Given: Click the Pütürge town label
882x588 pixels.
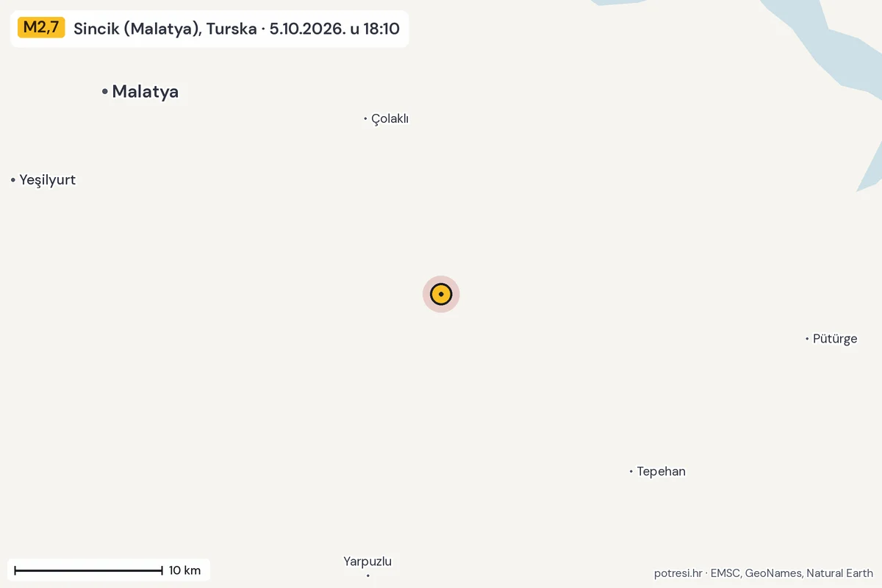Looking at the screenshot, I should click(x=835, y=339).
